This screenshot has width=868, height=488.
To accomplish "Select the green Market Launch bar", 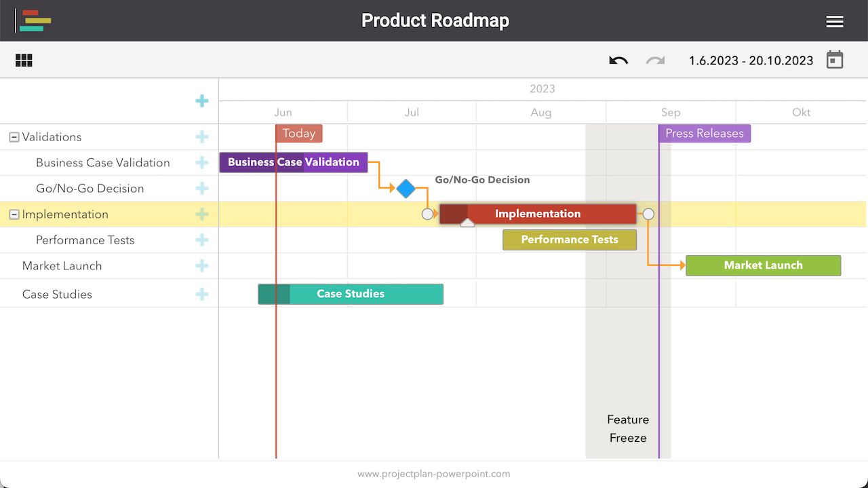I will pos(763,265).
